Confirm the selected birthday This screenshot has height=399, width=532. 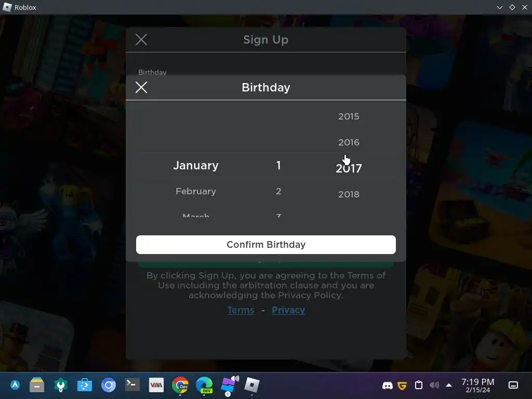coord(265,245)
